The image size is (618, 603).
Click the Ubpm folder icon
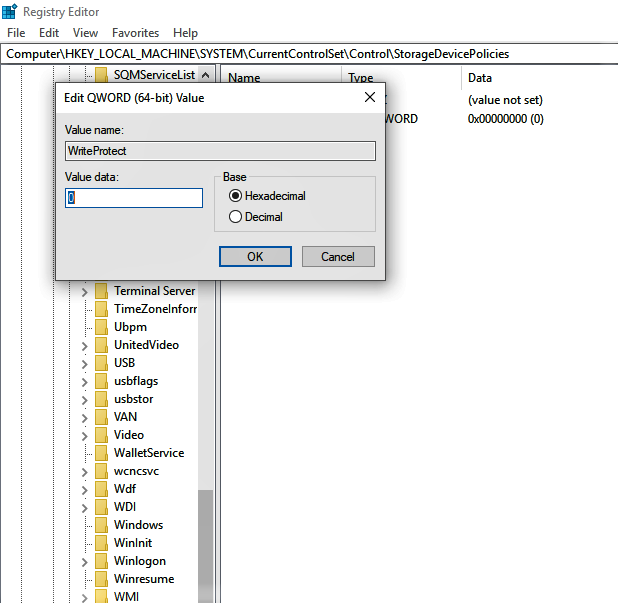101,327
